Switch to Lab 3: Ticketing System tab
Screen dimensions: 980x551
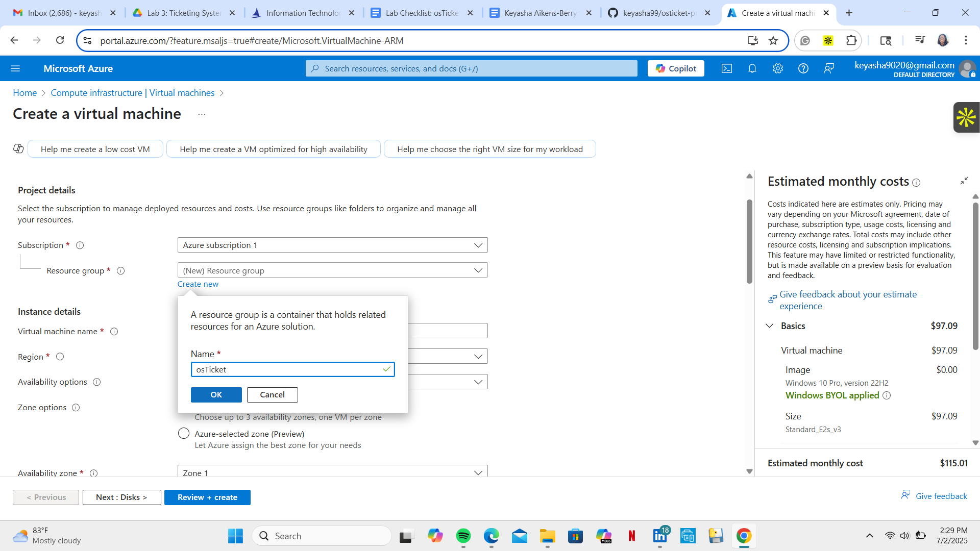[x=184, y=13]
